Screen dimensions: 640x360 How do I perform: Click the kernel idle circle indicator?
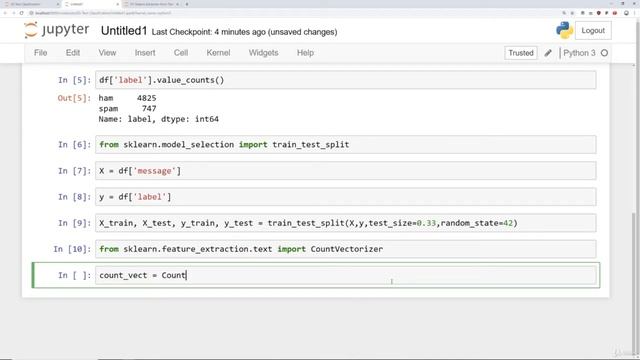click(604, 53)
